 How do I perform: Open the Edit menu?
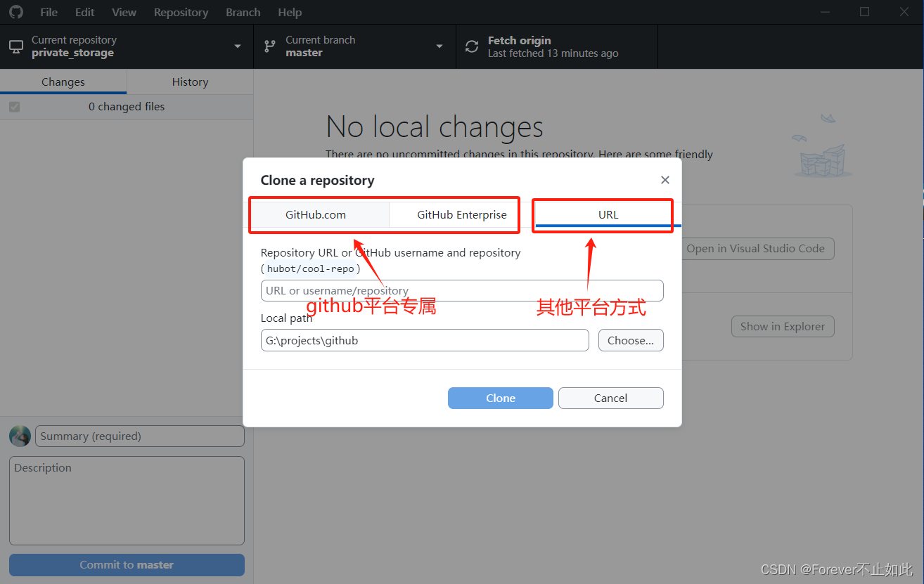tap(85, 12)
